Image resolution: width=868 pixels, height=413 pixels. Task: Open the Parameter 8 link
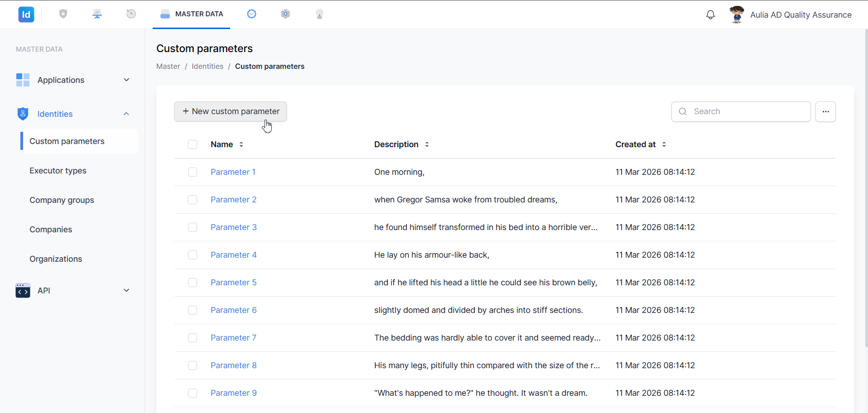click(233, 365)
